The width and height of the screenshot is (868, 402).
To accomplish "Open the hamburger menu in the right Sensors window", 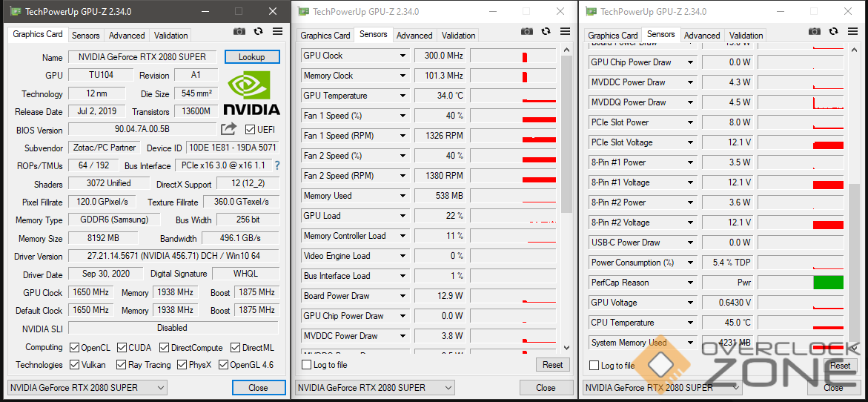I will pos(852,32).
